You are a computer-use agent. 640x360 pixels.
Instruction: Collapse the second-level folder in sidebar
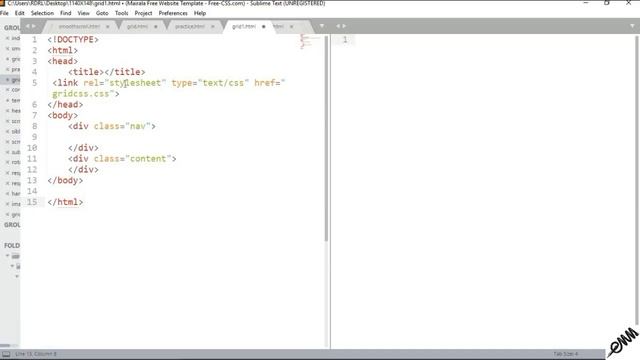(12, 266)
